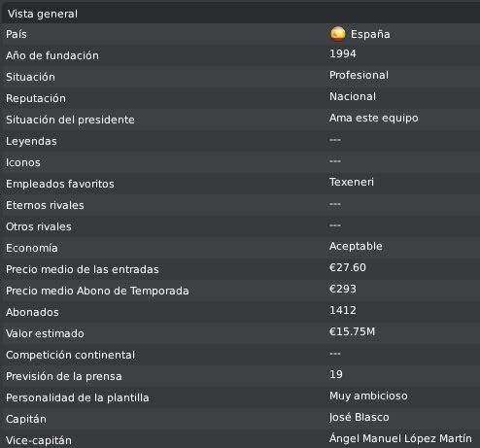
Task: Select the €15.75M estimated value
Action: (x=352, y=331)
